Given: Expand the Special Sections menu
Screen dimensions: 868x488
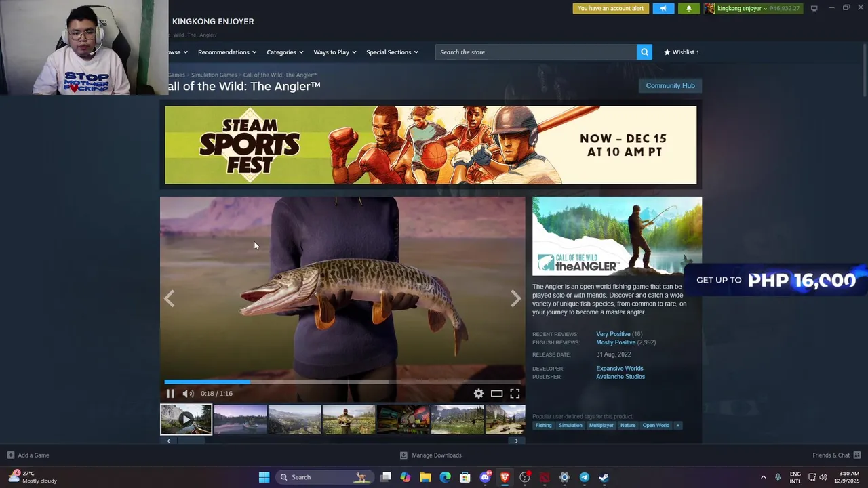Looking at the screenshot, I should [392, 52].
